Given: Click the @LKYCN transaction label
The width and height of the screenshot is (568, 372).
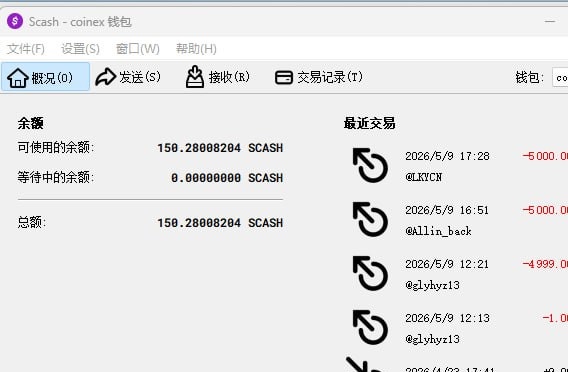Looking at the screenshot, I should [423, 177].
